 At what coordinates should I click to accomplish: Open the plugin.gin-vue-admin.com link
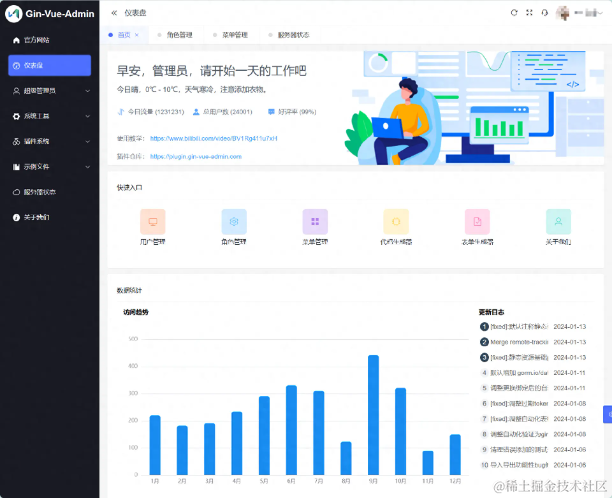pyautogui.click(x=196, y=157)
